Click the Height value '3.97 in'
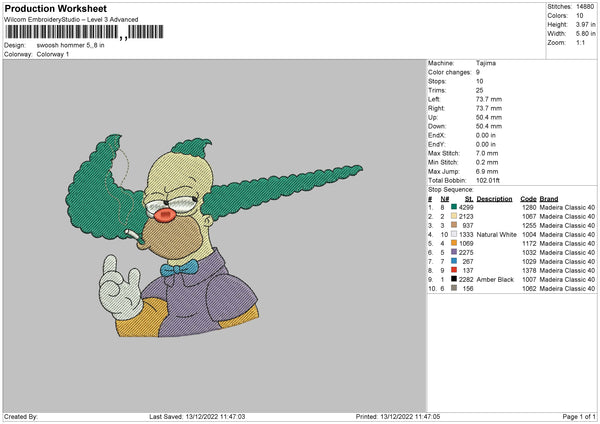 coord(586,24)
